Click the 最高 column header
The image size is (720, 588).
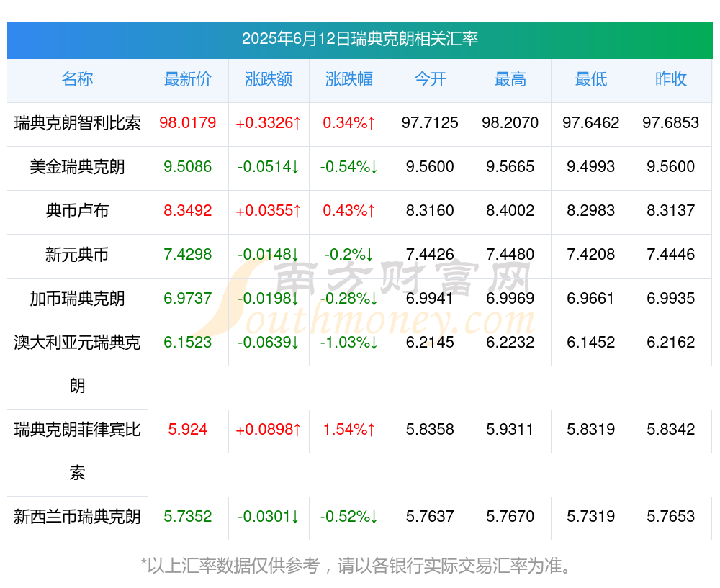click(510, 79)
